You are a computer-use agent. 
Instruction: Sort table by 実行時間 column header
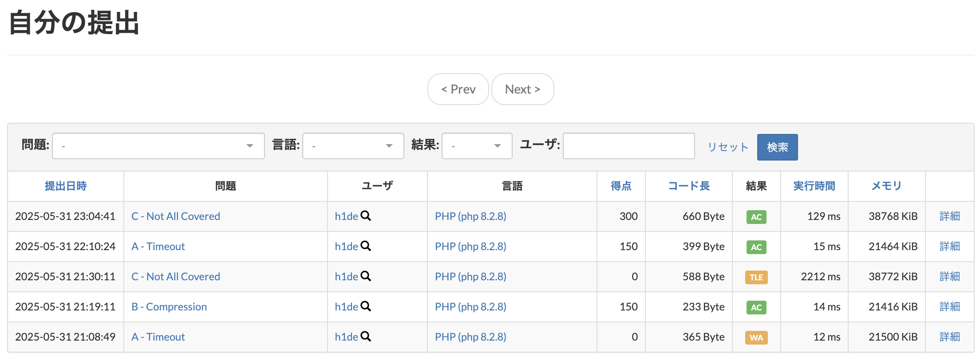[x=814, y=186]
